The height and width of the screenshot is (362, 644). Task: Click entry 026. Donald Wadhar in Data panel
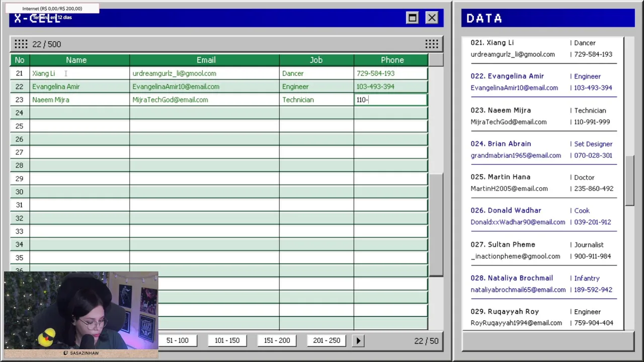point(506,210)
